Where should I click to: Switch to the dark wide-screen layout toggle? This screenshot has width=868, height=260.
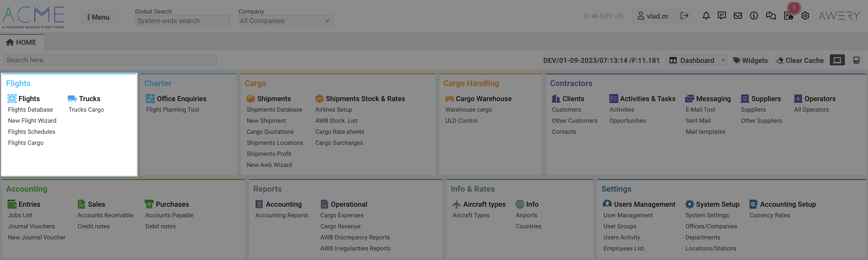tap(837, 60)
